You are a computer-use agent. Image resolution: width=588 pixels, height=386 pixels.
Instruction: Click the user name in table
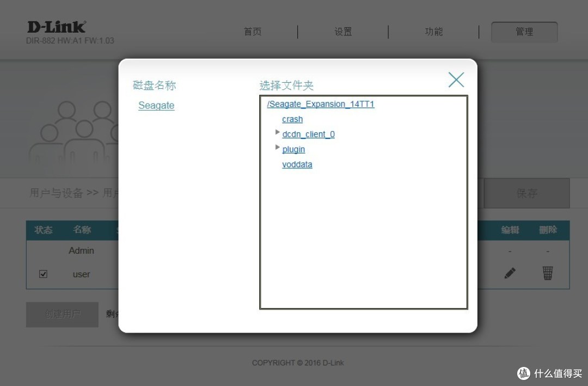coord(81,274)
